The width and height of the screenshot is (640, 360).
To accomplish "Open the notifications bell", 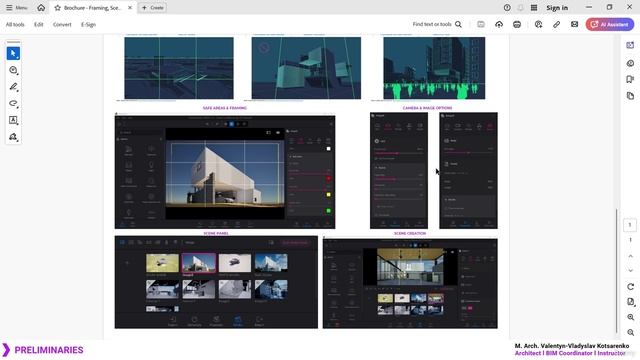I will pos(520,8).
